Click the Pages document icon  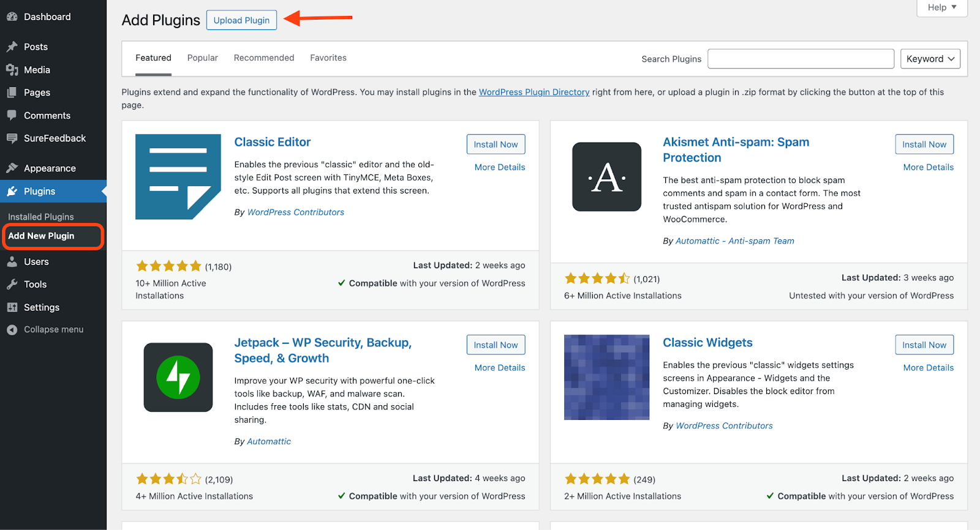(12, 92)
